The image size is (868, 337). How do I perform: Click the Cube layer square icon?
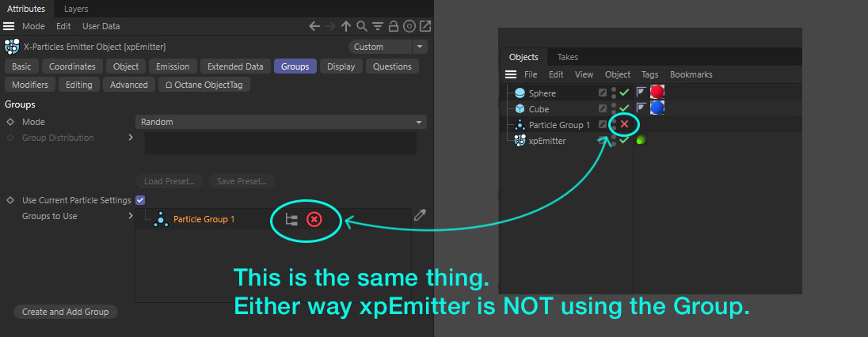(602, 109)
